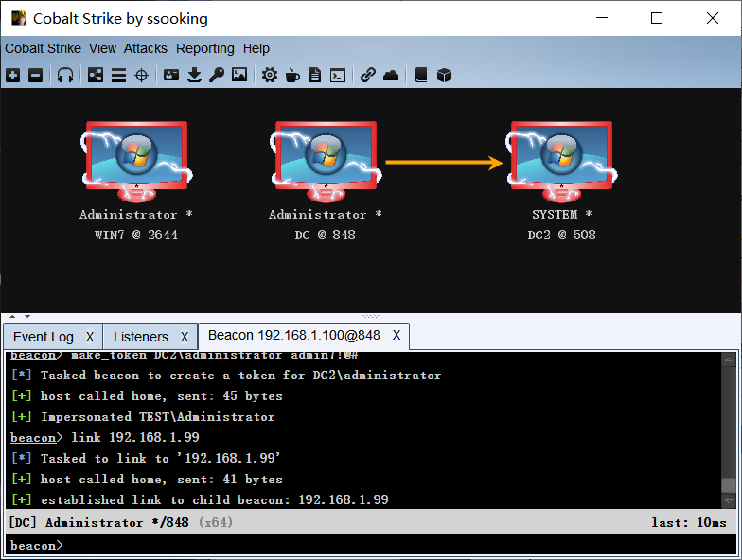Click the cloud Manage Web Server icon
The height and width of the screenshot is (560, 742).
[391, 75]
